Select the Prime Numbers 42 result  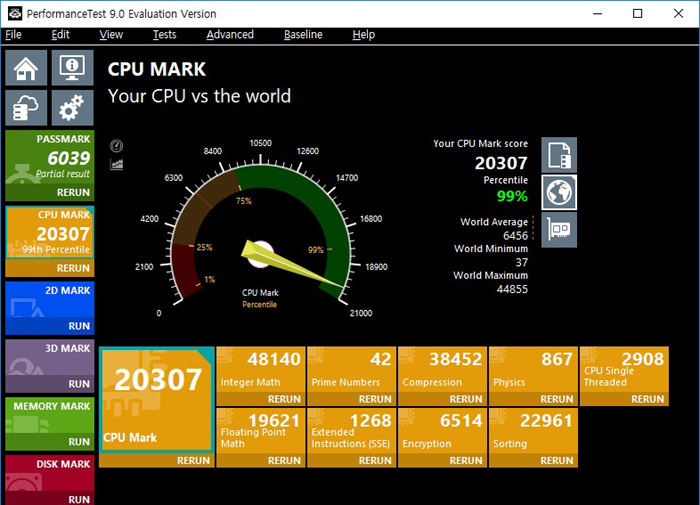click(352, 370)
